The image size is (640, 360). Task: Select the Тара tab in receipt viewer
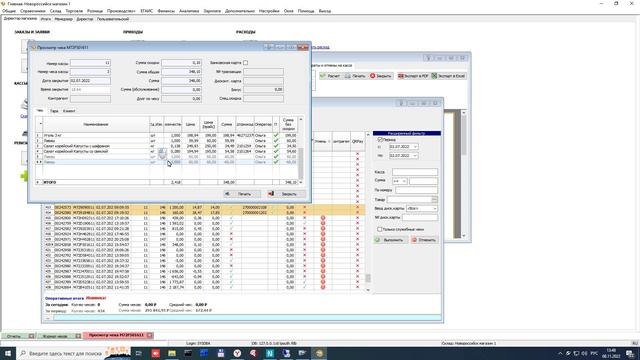click(x=54, y=111)
